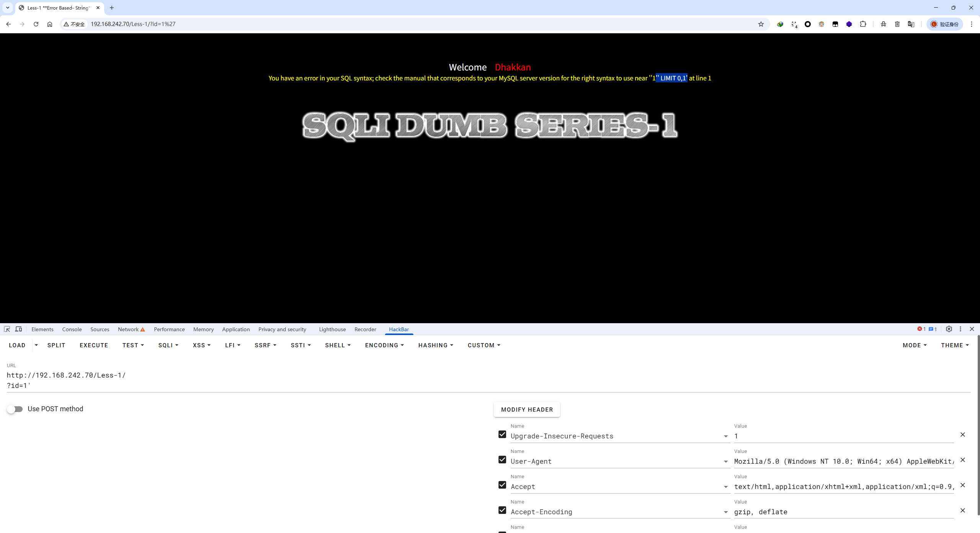Click the translate page icon in toolbar

pyautogui.click(x=911, y=24)
